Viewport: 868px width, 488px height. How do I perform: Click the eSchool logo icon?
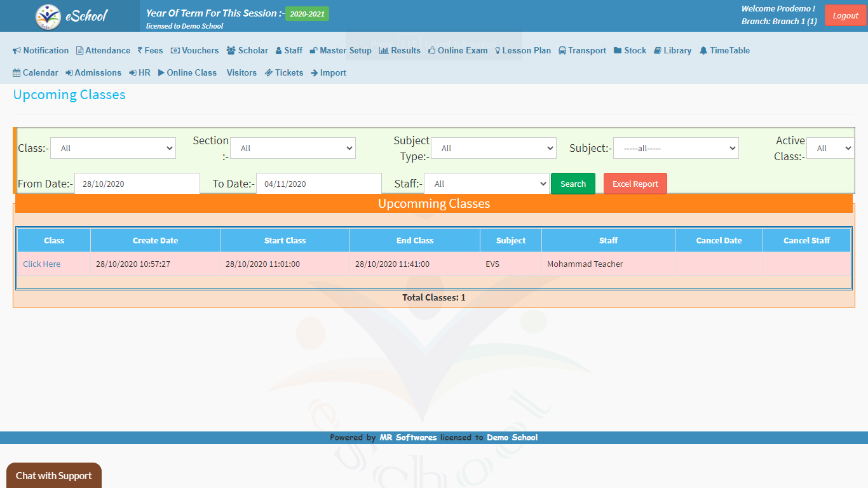click(x=48, y=17)
